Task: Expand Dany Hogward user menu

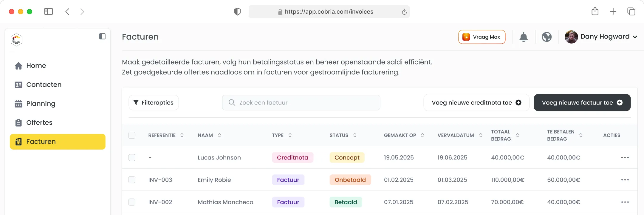Action: coord(601,37)
